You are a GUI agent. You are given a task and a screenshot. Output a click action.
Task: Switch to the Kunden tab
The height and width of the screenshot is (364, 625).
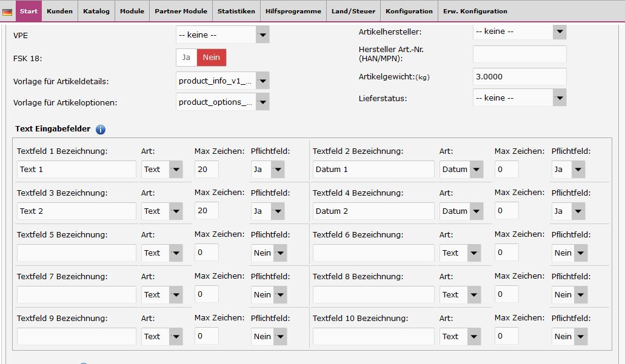(59, 10)
